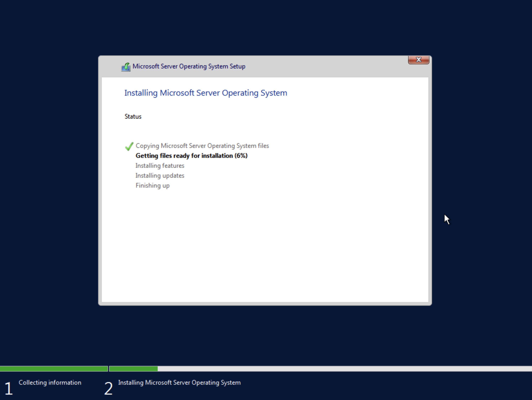Click the Copying Microsoft Server Operating System files text
Viewport: 532px width, 400px height.
coord(202,146)
